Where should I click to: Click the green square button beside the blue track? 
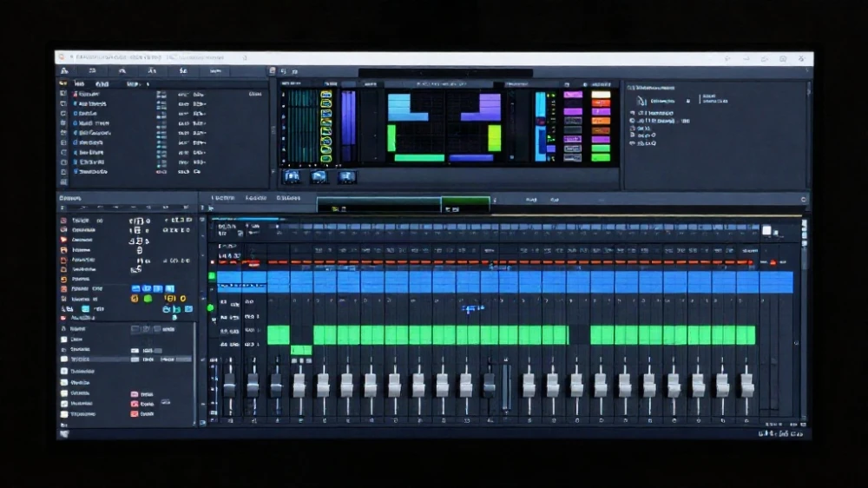click(x=212, y=276)
